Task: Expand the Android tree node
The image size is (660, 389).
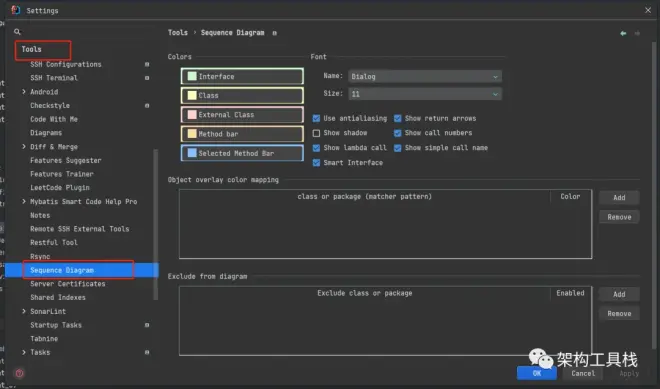Action: click(x=24, y=91)
